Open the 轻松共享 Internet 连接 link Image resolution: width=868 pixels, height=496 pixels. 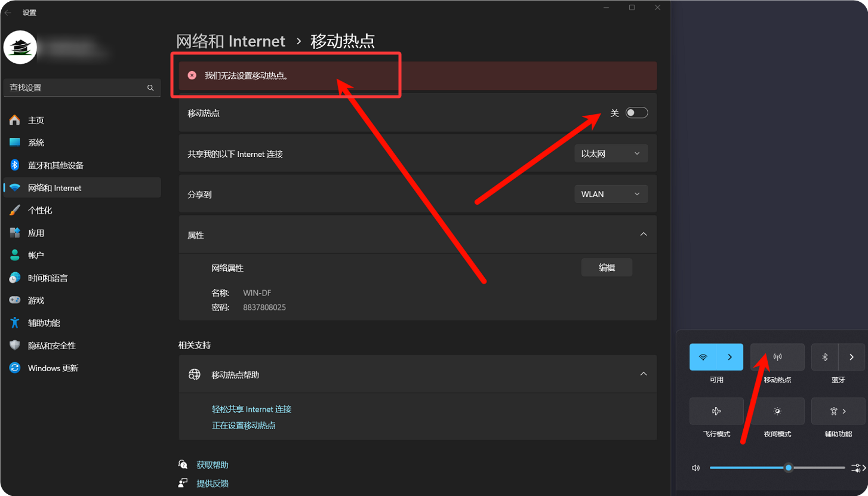click(251, 409)
